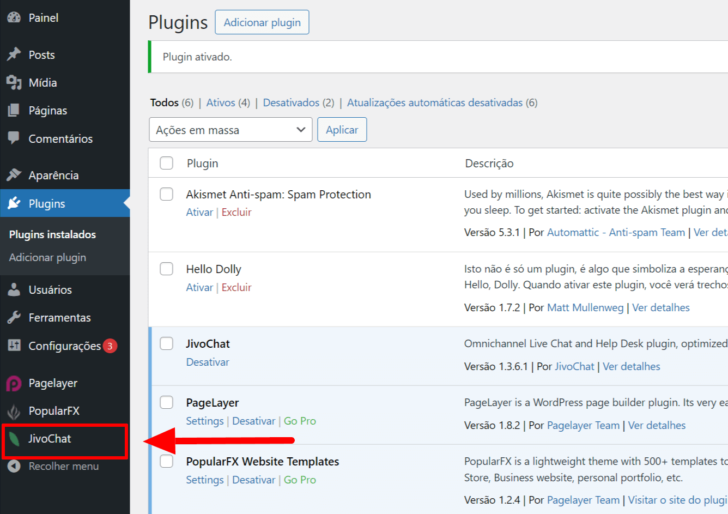The height and width of the screenshot is (514, 728).
Task: Open the Comentários menu item
Action: [65, 138]
